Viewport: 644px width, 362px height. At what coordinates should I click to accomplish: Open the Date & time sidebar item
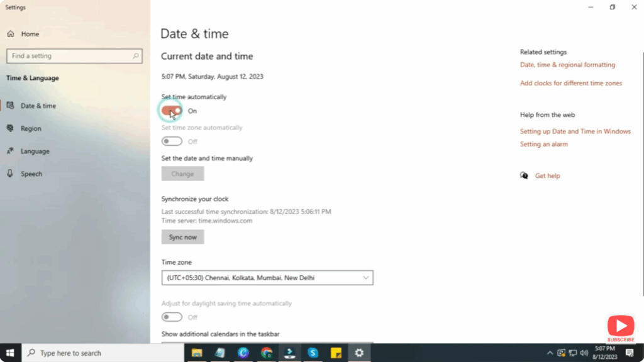38,106
